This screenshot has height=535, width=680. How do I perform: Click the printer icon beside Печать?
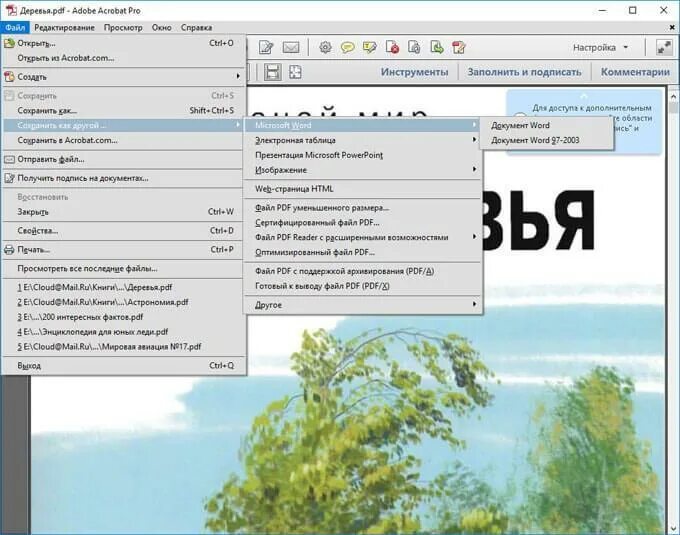click(9, 250)
